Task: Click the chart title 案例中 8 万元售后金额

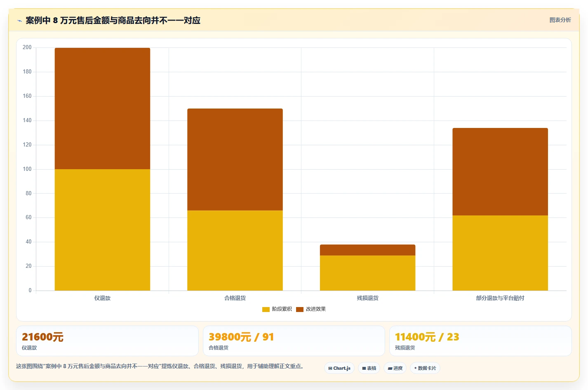Action: point(113,21)
